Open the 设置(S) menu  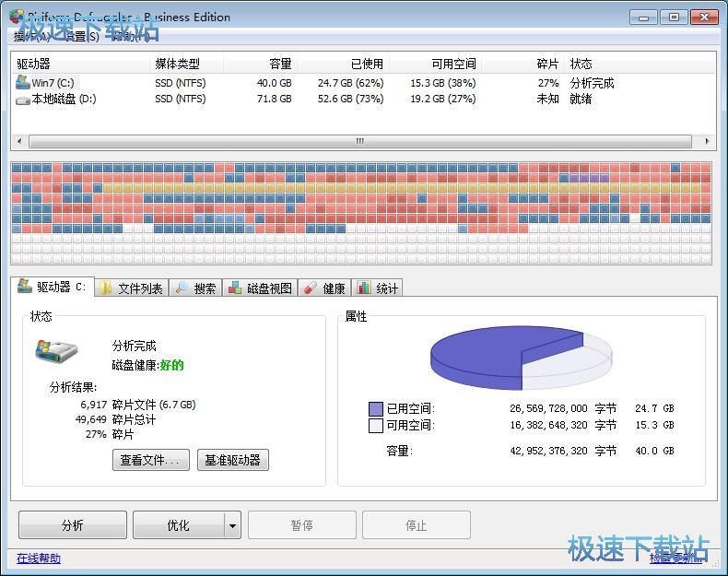(83, 36)
